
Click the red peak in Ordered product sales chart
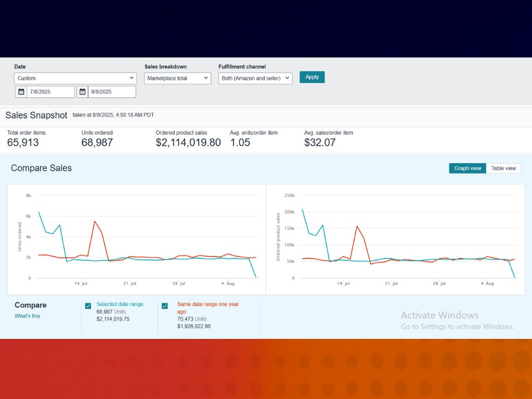coord(358,226)
